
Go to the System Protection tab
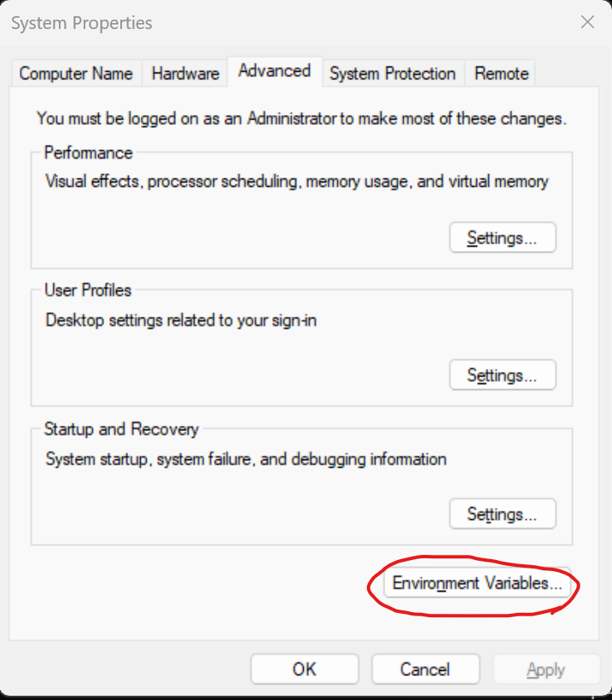click(x=393, y=73)
